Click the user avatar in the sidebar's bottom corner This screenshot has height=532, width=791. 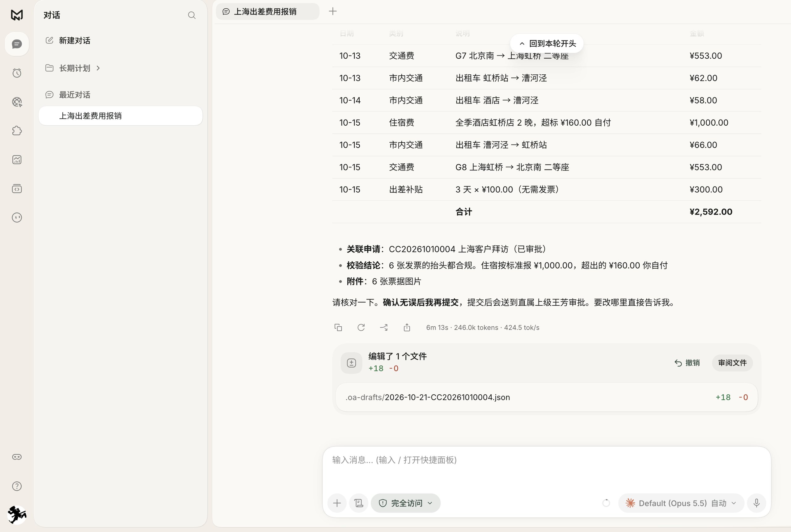(17, 515)
